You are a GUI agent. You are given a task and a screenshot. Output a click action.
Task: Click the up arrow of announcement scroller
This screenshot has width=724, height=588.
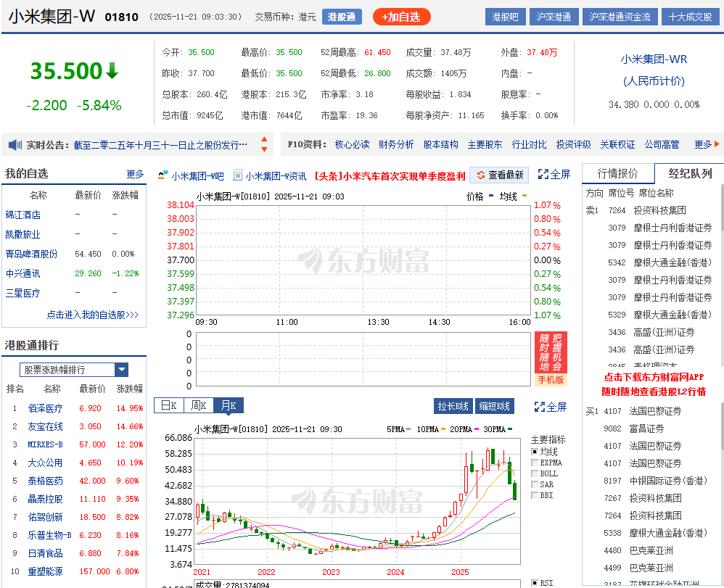point(265,139)
